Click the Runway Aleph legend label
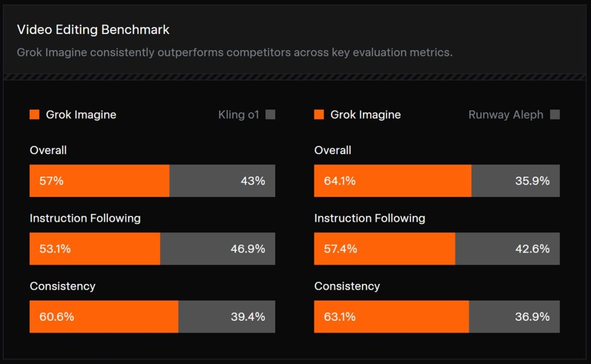The width and height of the screenshot is (591, 364). (x=506, y=115)
